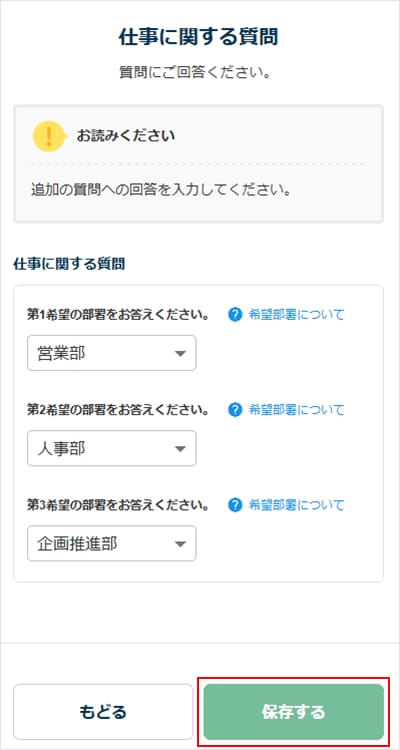Image resolution: width=400 pixels, height=750 pixels.
Task: Open 希望部署について link for second choice
Action: coord(296,410)
